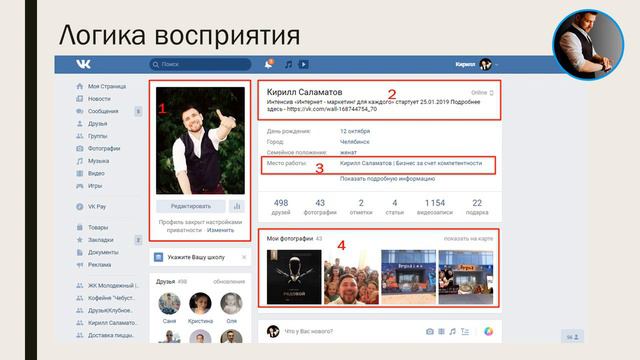Open the notifications bell icon
This screenshot has width=640, height=360.
pos(269,64)
